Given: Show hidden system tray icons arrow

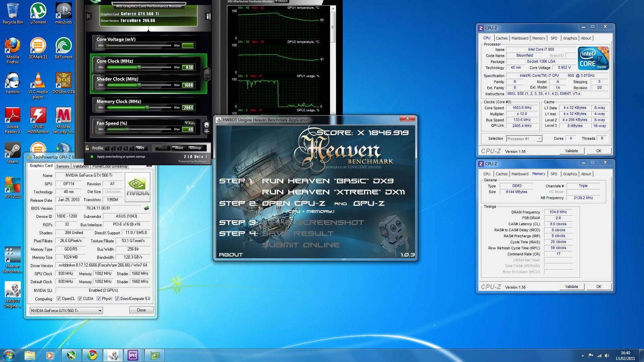Looking at the screenshot, I should [582, 356].
